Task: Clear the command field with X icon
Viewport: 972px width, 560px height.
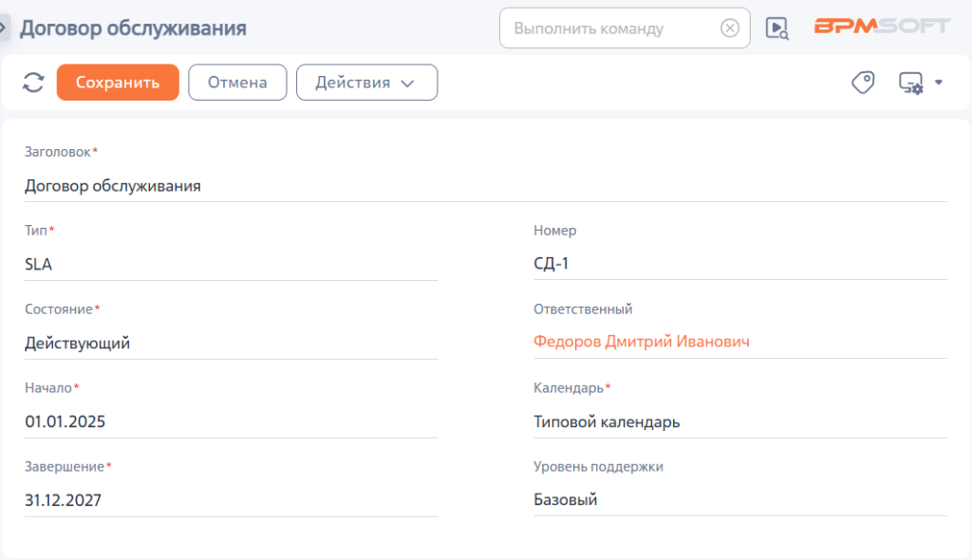Action: click(x=730, y=28)
